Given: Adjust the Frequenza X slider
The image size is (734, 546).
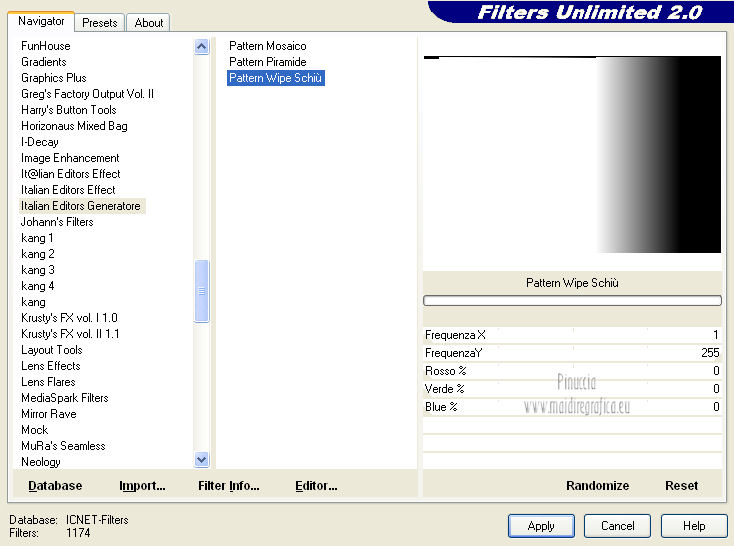Looking at the screenshot, I should tap(572, 335).
